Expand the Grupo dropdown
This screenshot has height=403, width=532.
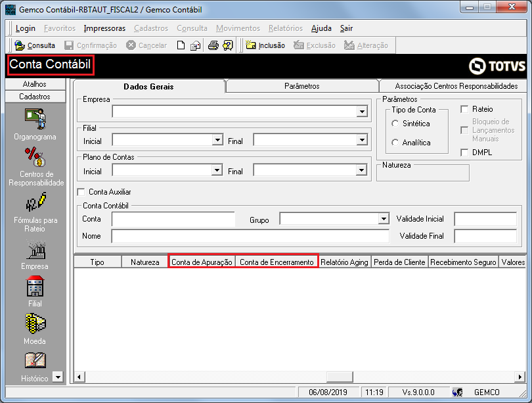point(384,219)
